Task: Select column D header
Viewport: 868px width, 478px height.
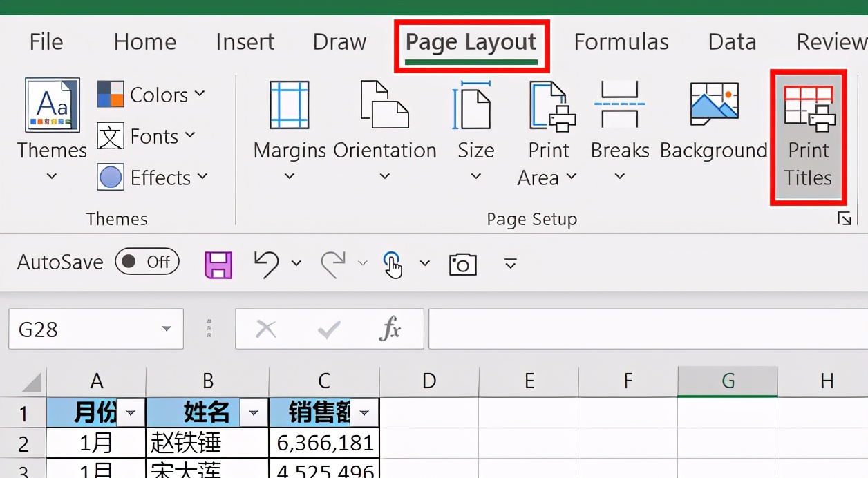Action: tap(429, 381)
